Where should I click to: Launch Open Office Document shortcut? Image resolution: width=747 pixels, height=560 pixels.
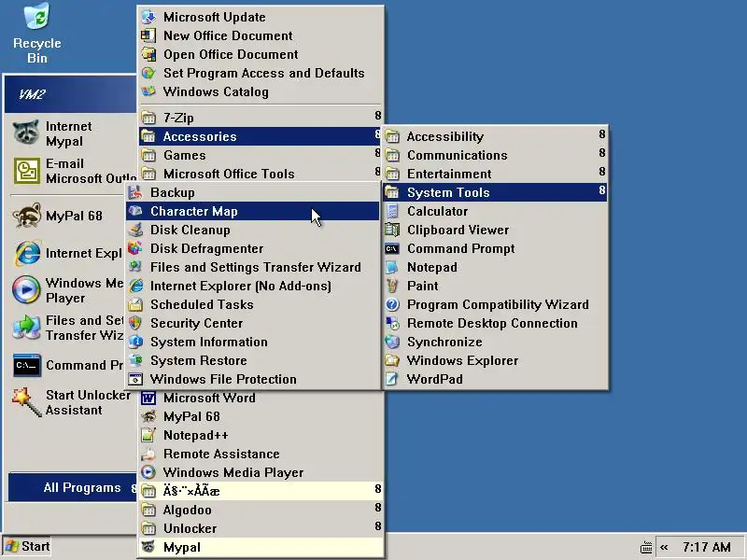point(261,54)
